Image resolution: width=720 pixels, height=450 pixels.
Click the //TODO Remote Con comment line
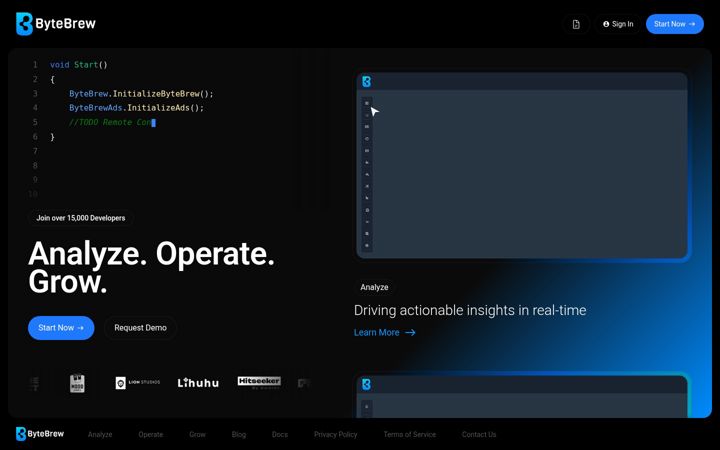(x=112, y=122)
